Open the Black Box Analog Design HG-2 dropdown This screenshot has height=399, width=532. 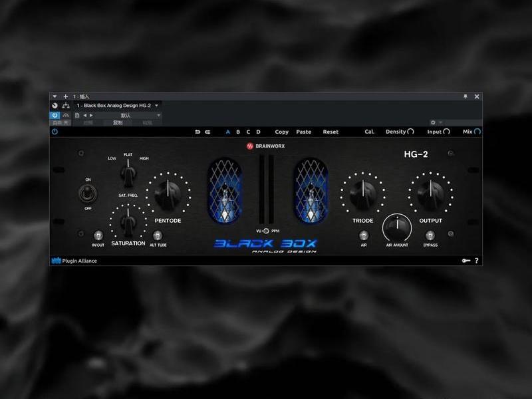click(118, 106)
